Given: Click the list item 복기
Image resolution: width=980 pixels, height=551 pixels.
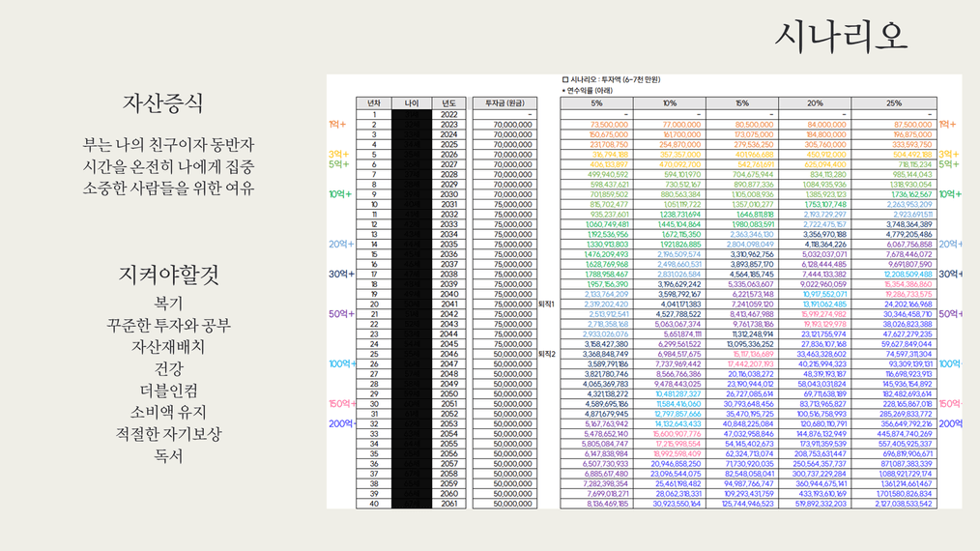Looking at the screenshot, I should coord(169,304).
